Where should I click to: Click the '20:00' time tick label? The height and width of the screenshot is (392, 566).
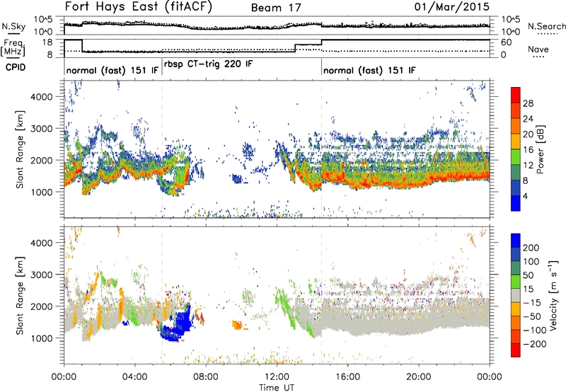point(418,377)
